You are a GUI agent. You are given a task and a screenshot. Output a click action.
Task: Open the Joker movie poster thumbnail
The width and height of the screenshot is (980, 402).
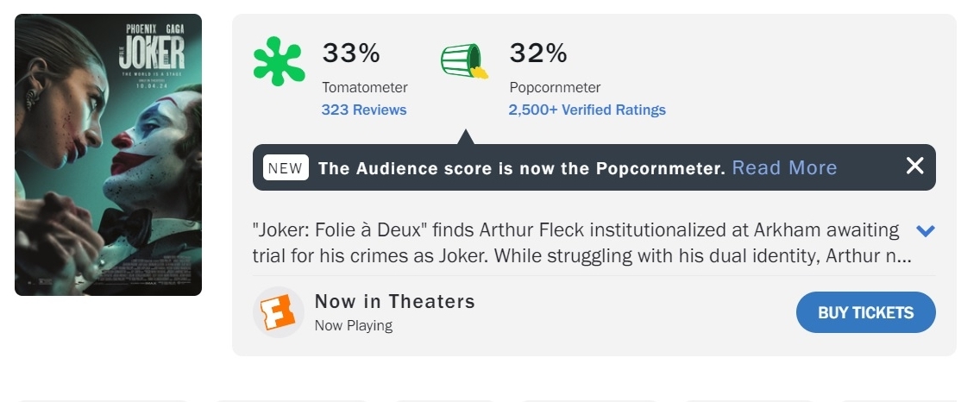[x=109, y=155]
